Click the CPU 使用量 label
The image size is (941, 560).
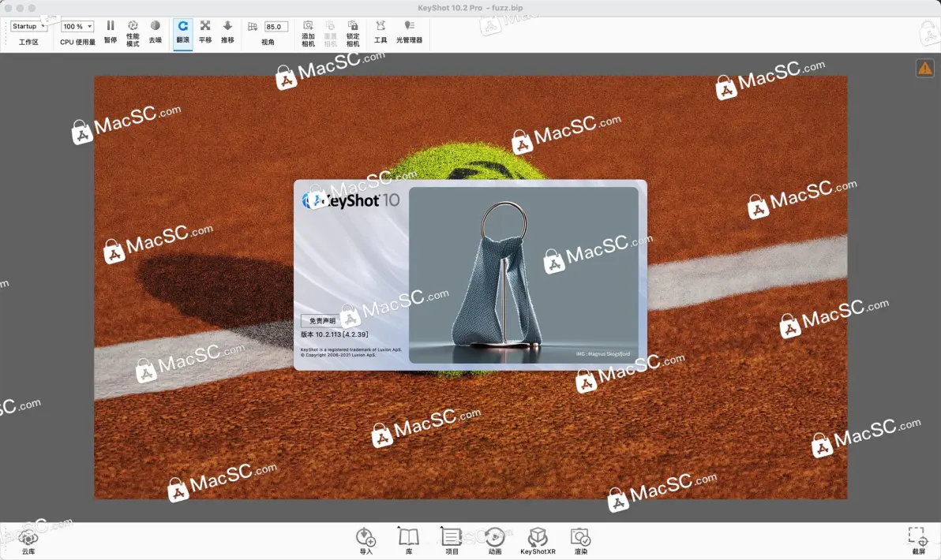pyautogui.click(x=78, y=42)
